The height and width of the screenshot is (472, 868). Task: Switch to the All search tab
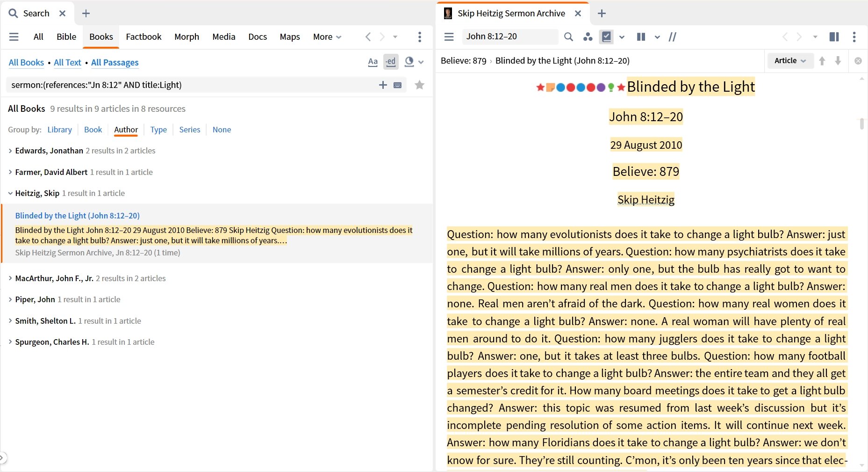[38, 36]
